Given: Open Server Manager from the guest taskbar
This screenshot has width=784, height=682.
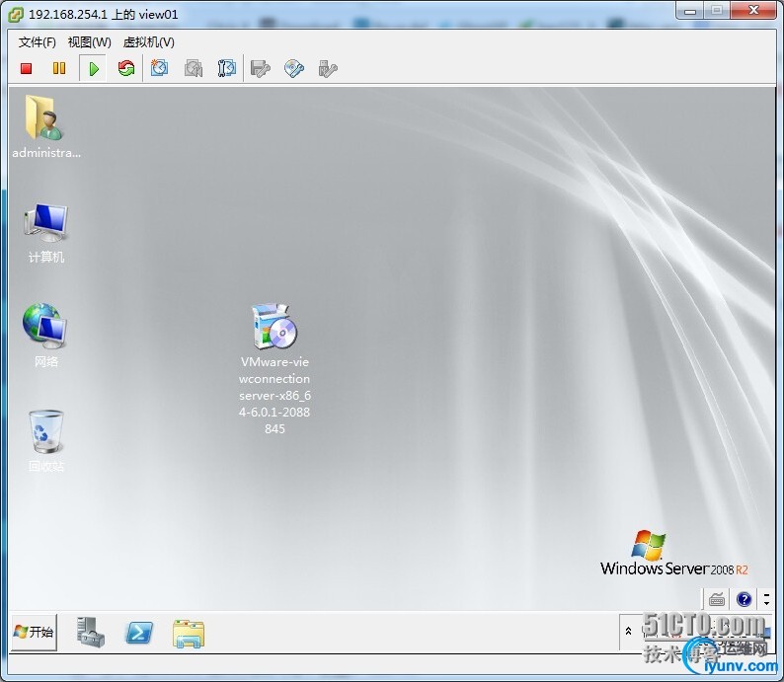Looking at the screenshot, I should [91, 632].
